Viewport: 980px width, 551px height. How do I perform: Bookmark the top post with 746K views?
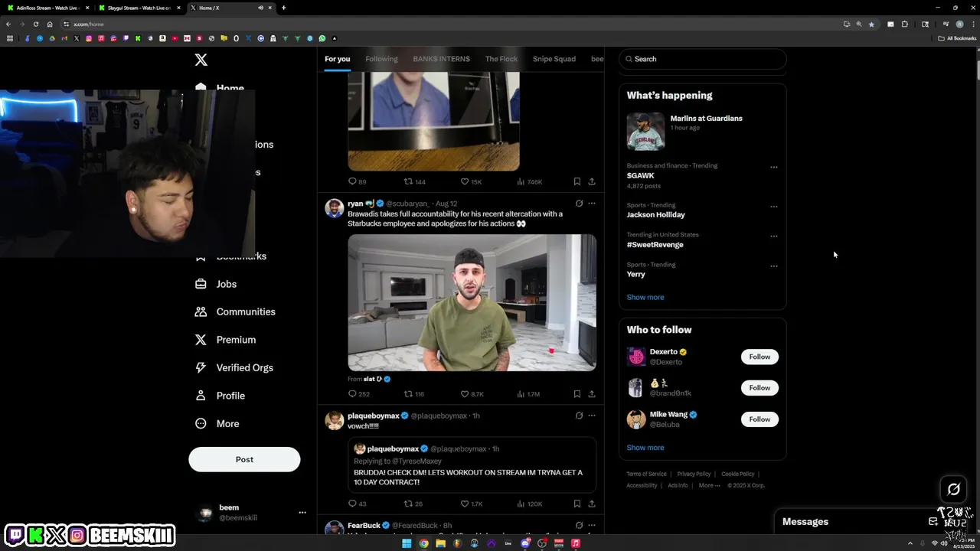point(577,181)
